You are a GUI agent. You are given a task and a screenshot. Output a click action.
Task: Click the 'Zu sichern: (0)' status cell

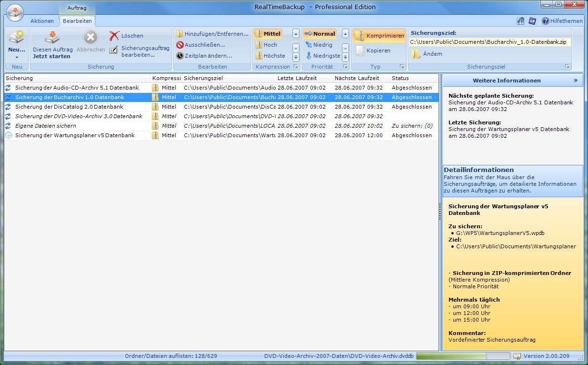pyautogui.click(x=412, y=126)
